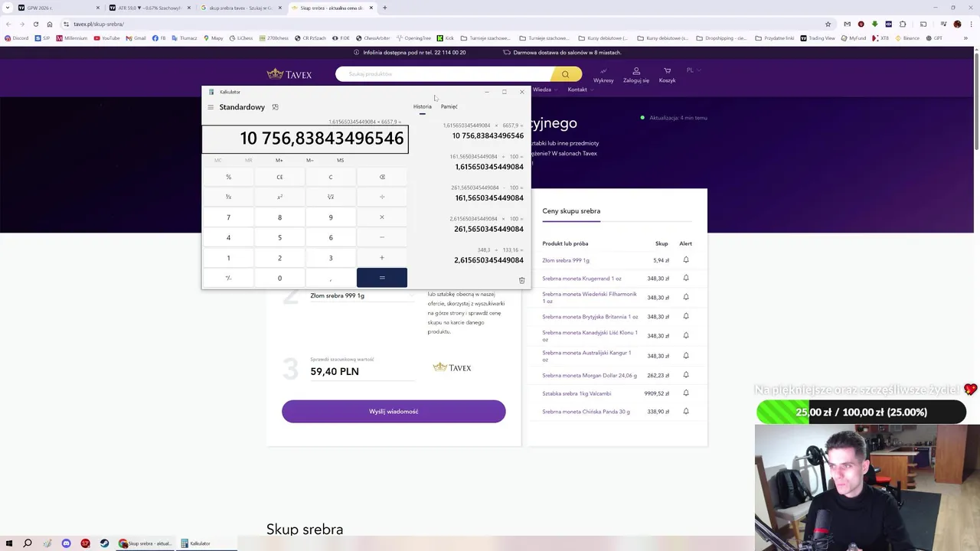Viewport: 980px width, 551px height.
Task: Open the Kontakt menu on Tavex
Action: point(580,90)
